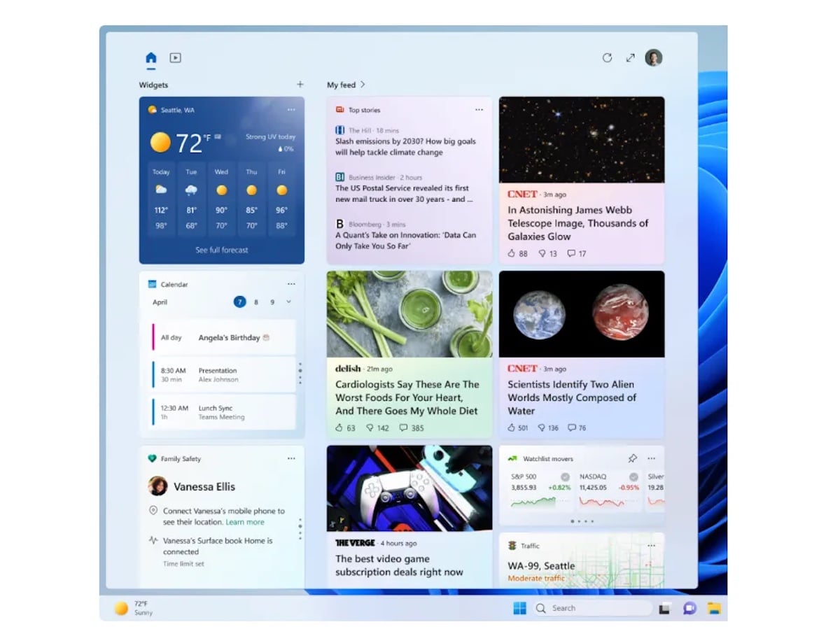Open Calendar widget more options
Viewport: 840px width, 636px height.
click(x=291, y=284)
